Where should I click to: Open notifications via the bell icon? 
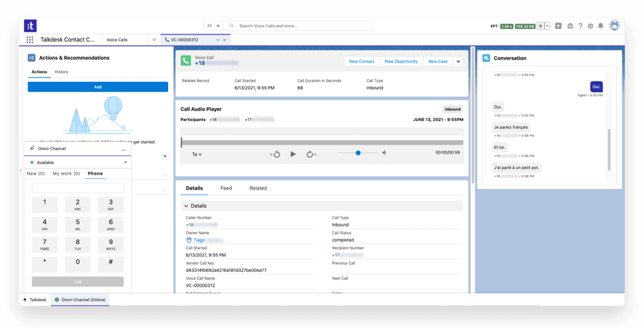(601, 26)
